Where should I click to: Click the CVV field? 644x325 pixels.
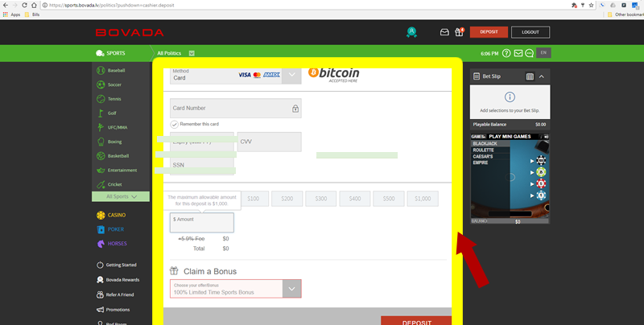click(270, 142)
